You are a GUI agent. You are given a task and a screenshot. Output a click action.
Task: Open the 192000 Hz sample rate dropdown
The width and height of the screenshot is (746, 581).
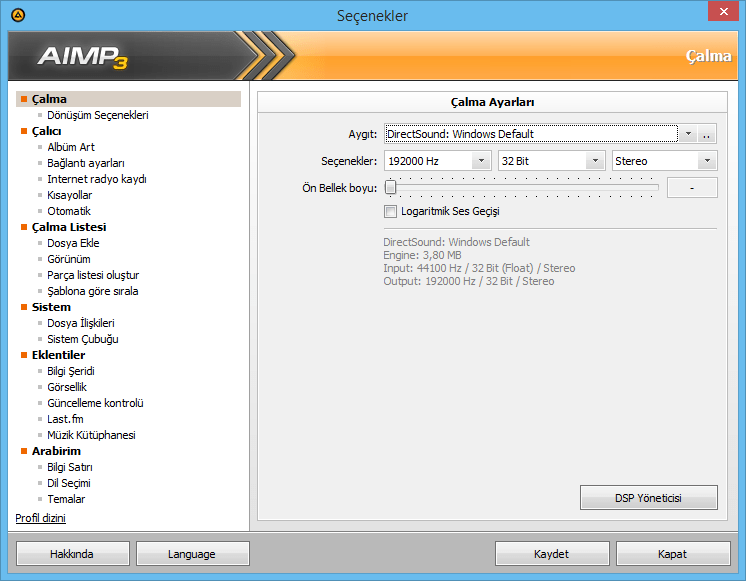[x=481, y=161]
